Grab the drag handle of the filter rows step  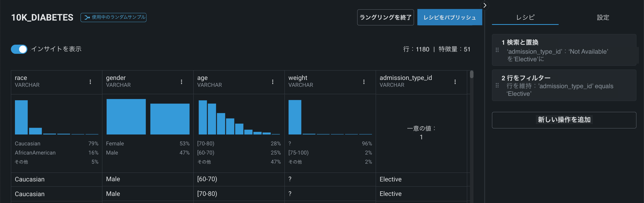point(497,86)
